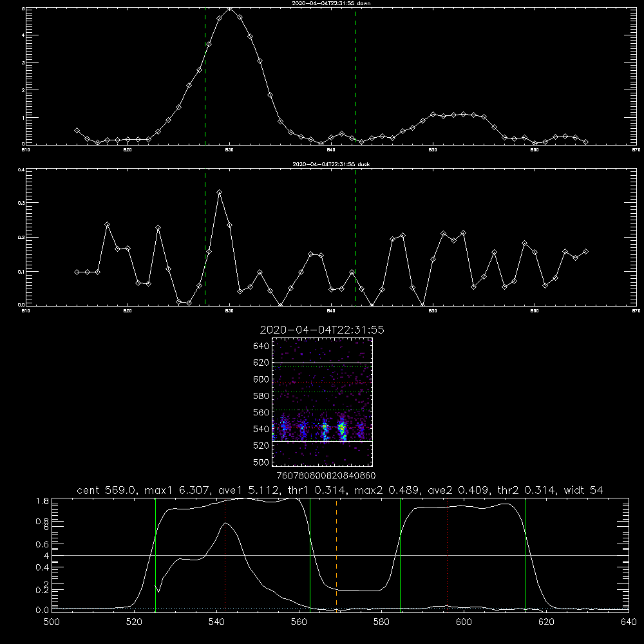Image resolution: width=644 pixels, height=644 pixels.
Task: Click the 'widt 54' value
Action: click(x=583, y=490)
